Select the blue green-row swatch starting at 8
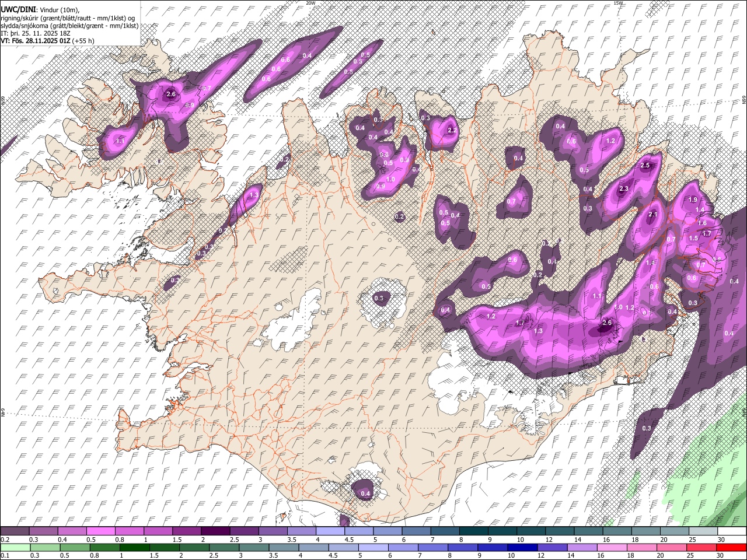 [463, 547]
